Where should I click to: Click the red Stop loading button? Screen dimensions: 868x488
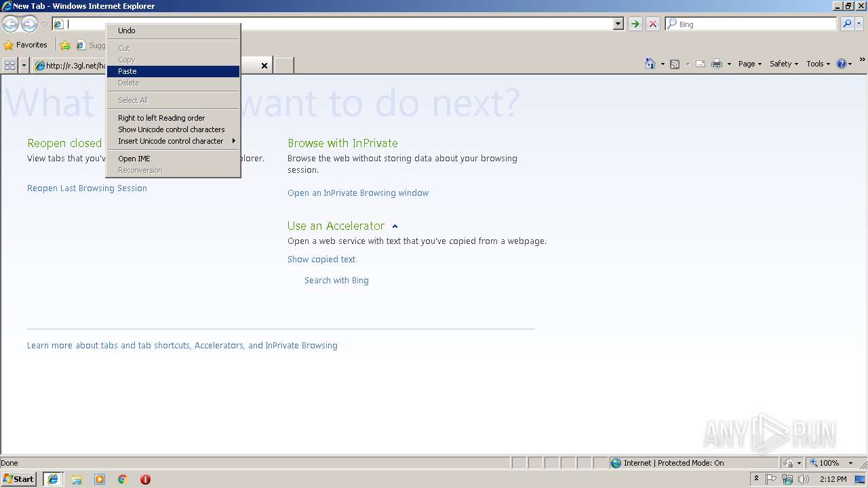pyautogui.click(x=653, y=24)
